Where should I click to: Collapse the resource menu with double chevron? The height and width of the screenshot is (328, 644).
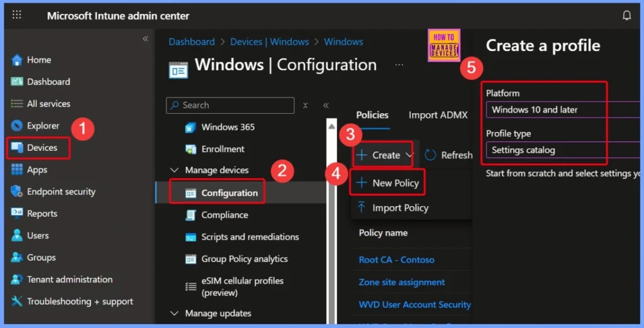click(x=326, y=106)
